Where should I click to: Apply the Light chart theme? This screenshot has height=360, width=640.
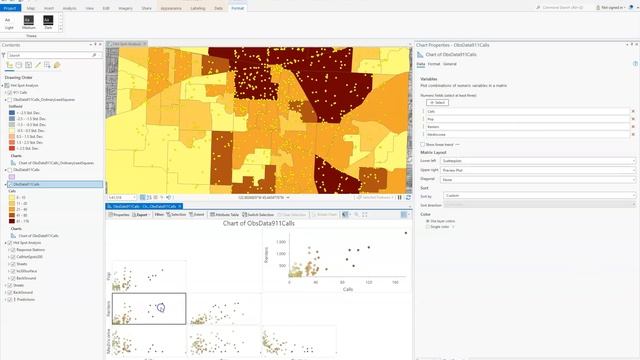pos(9,22)
